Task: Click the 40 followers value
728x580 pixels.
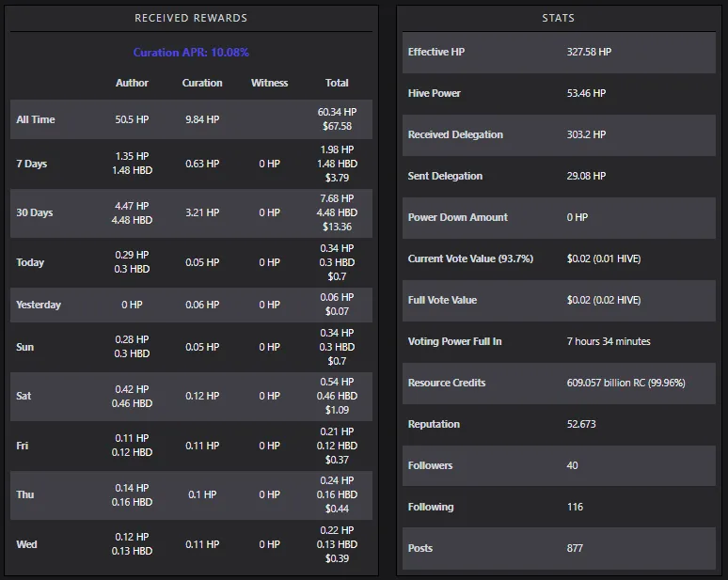Action: click(572, 465)
